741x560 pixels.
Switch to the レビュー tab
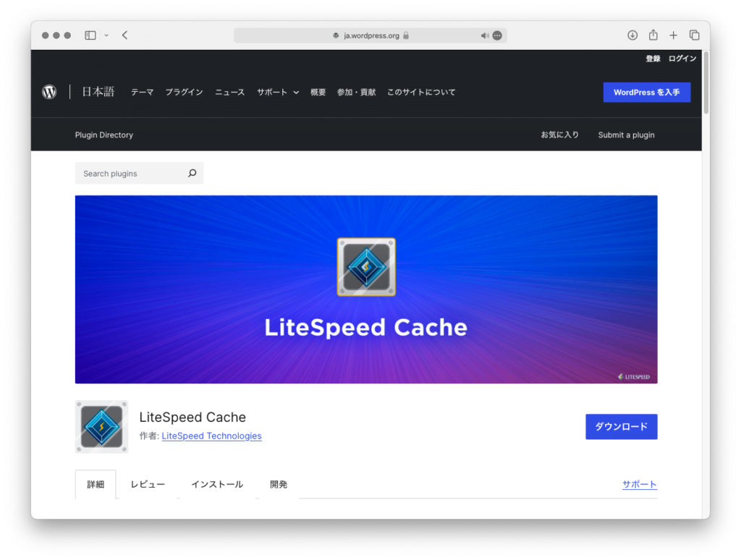tap(148, 485)
